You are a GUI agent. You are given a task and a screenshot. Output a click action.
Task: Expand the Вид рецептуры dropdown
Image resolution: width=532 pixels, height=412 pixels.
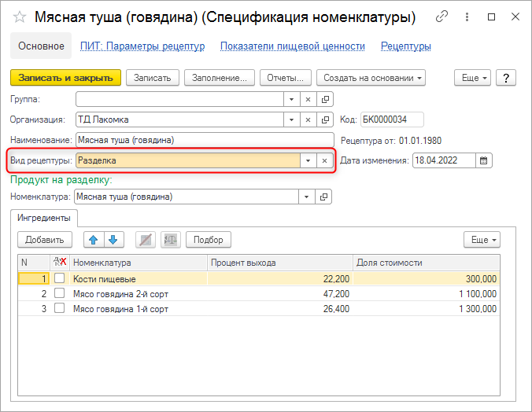tap(307, 160)
